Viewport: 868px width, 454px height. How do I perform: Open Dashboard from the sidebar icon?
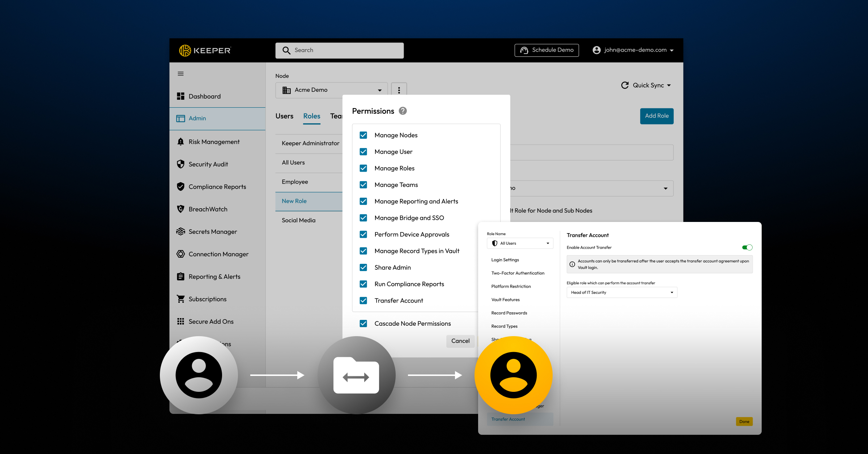180,96
